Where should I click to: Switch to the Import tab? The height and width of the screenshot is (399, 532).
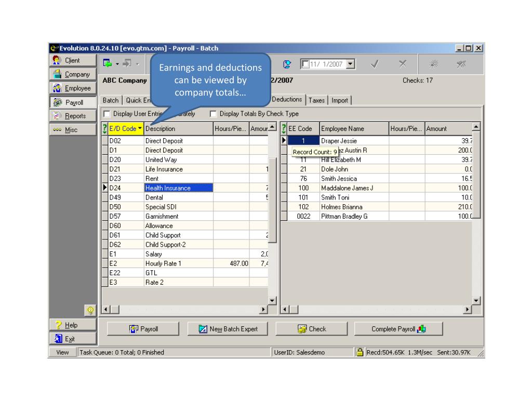[340, 100]
